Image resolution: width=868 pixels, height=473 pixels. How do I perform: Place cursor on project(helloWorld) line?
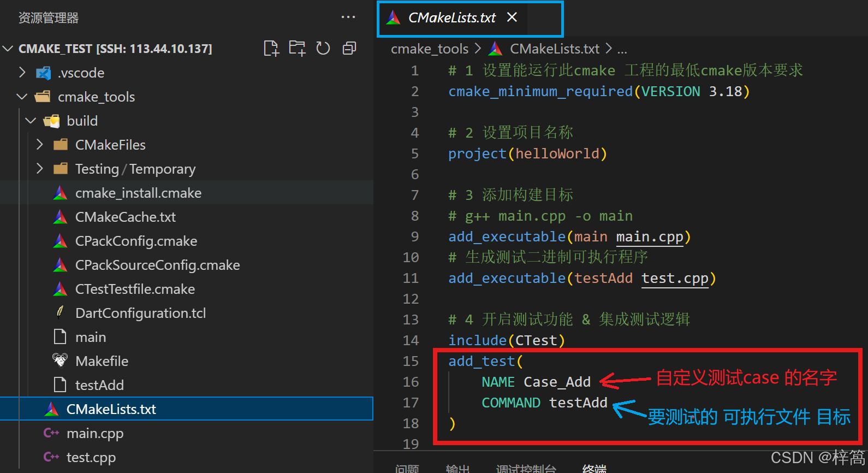pyautogui.click(x=527, y=154)
